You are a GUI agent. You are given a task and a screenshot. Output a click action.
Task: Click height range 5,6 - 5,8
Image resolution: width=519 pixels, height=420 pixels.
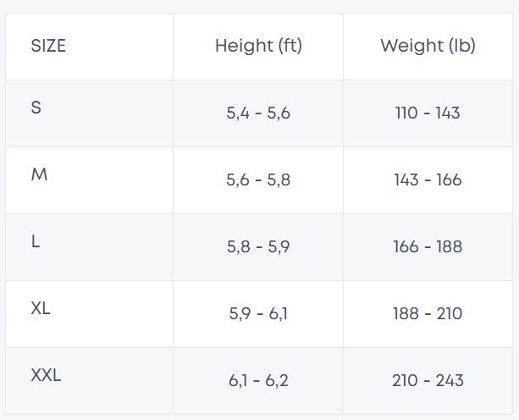[x=258, y=180]
